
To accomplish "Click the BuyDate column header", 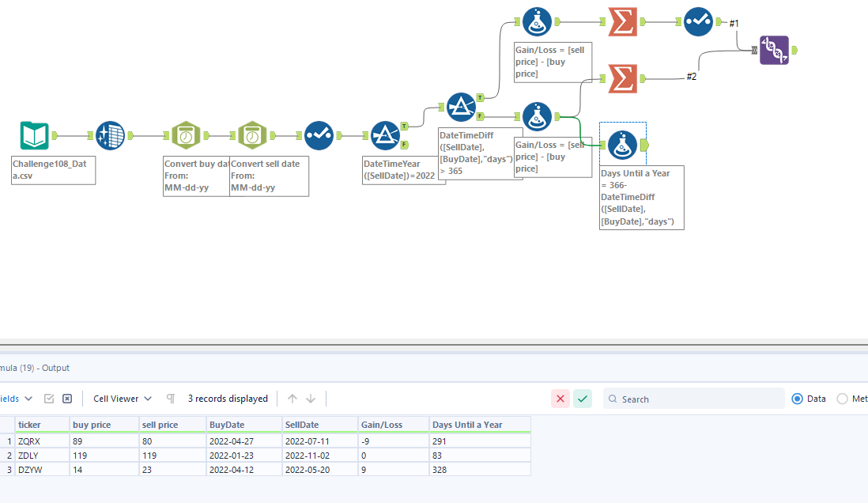I will click(243, 425).
